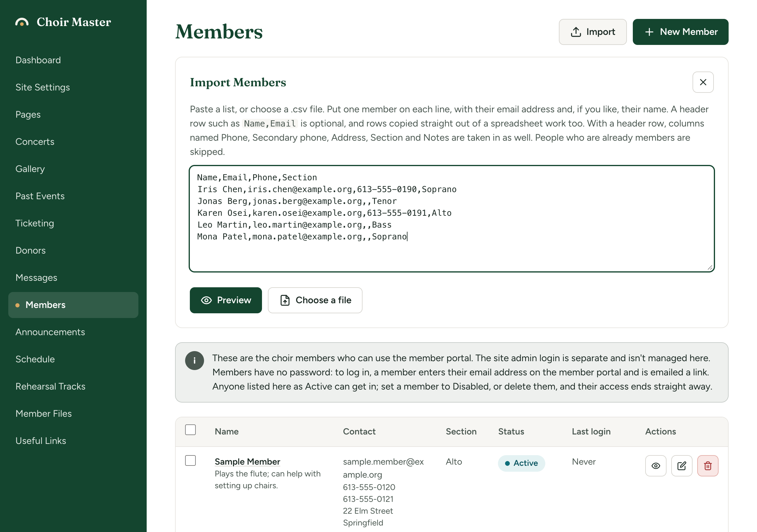757x532 pixels.
Task: Delete Sample Member with trash icon
Action: [x=708, y=465]
